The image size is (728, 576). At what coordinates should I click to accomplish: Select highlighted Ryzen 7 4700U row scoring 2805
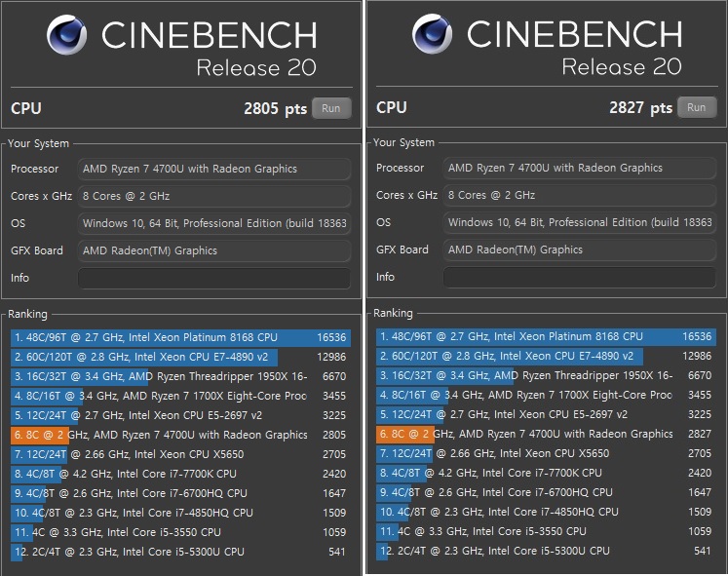[180, 435]
